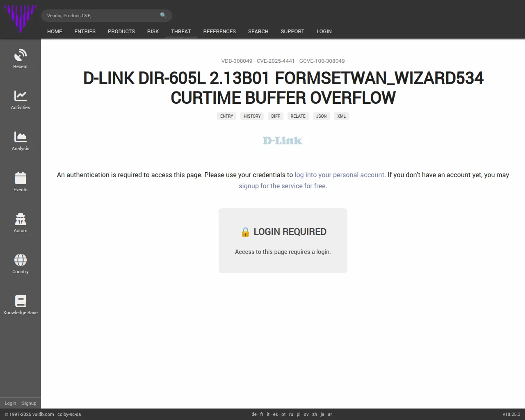Image resolution: width=525 pixels, height=420 pixels.
Task: Open LOGIN in the top navigation
Action: click(324, 32)
